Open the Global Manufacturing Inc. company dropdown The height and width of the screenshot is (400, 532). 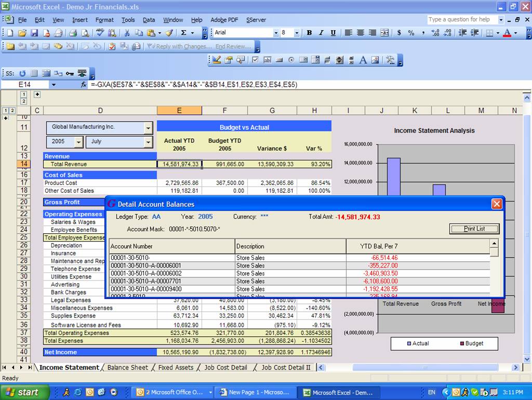(148, 128)
